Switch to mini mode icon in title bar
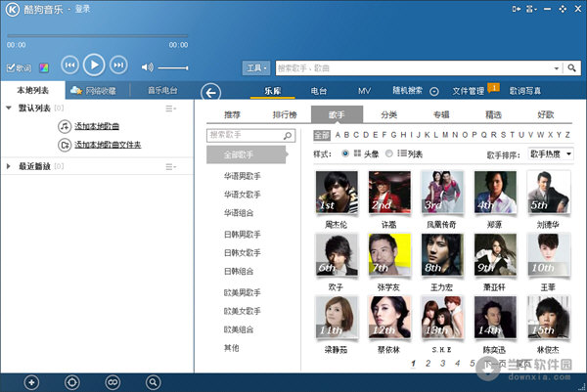Screen dimensions: 587x392 pyautogui.click(x=517, y=9)
